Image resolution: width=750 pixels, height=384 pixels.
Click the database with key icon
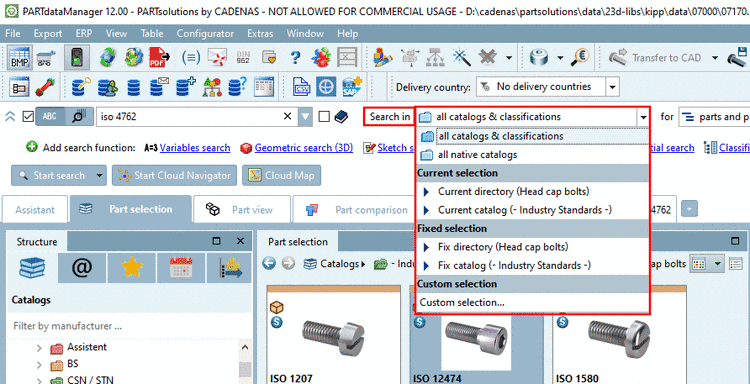tap(82, 87)
